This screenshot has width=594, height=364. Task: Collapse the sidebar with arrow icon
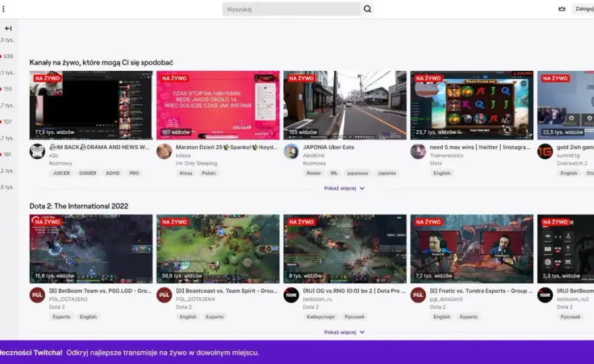8,28
